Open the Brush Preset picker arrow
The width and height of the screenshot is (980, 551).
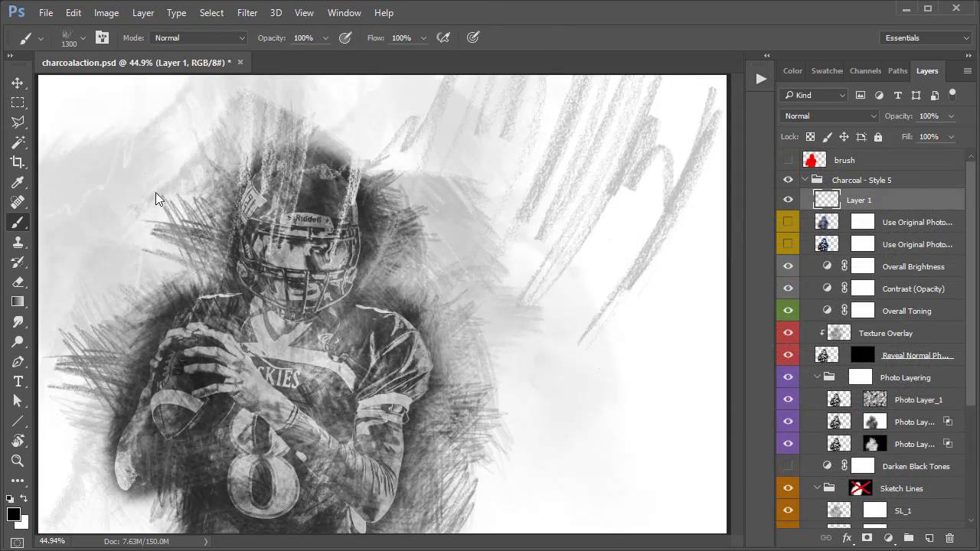click(x=83, y=38)
